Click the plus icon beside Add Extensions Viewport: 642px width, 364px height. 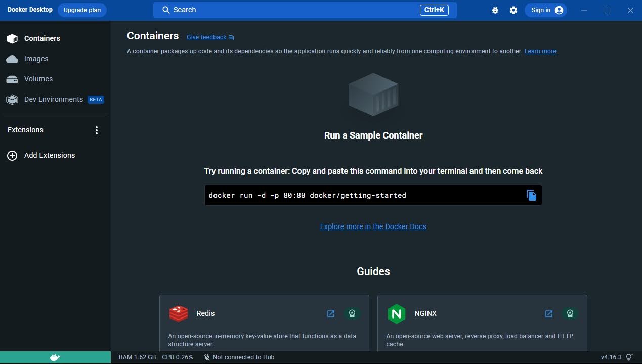tap(12, 156)
